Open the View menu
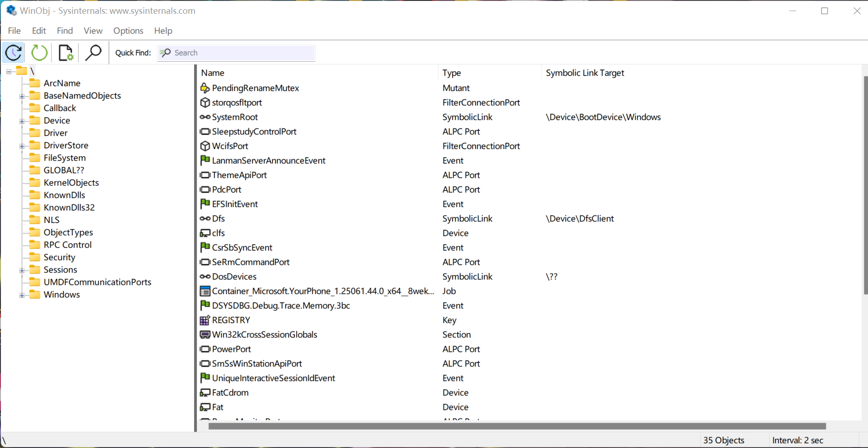The image size is (868, 448). pyautogui.click(x=93, y=31)
